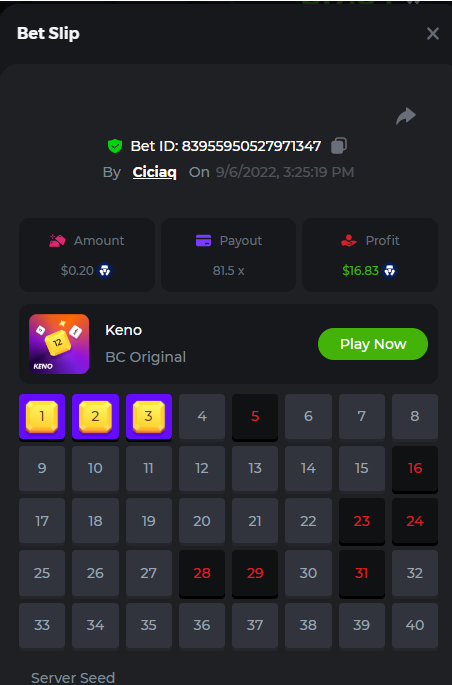Click the green verified shield icon
The width and height of the screenshot is (452, 685).
[x=115, y=146]
